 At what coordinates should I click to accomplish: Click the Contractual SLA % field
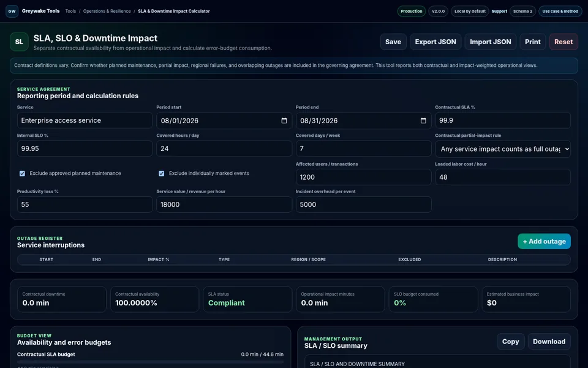[503, 121]
